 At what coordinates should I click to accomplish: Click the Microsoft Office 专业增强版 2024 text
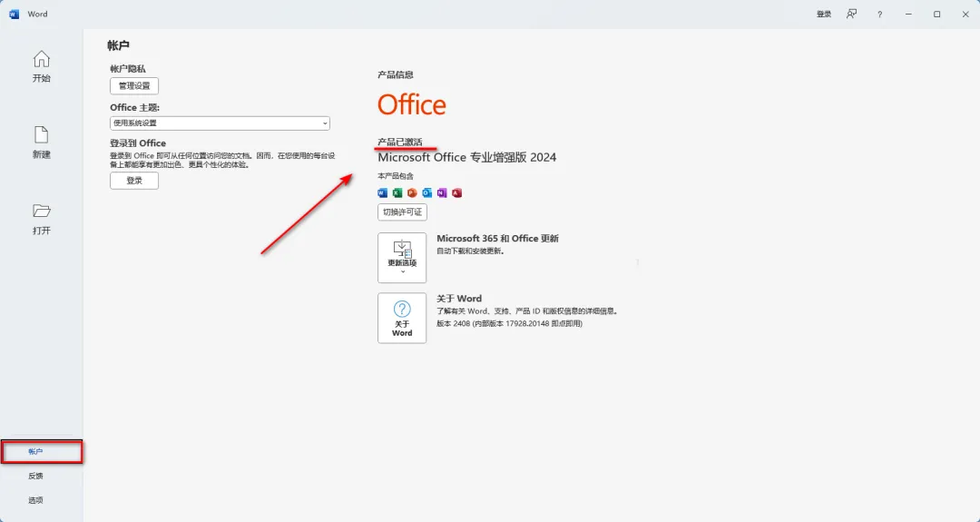(x=467, y=158)
